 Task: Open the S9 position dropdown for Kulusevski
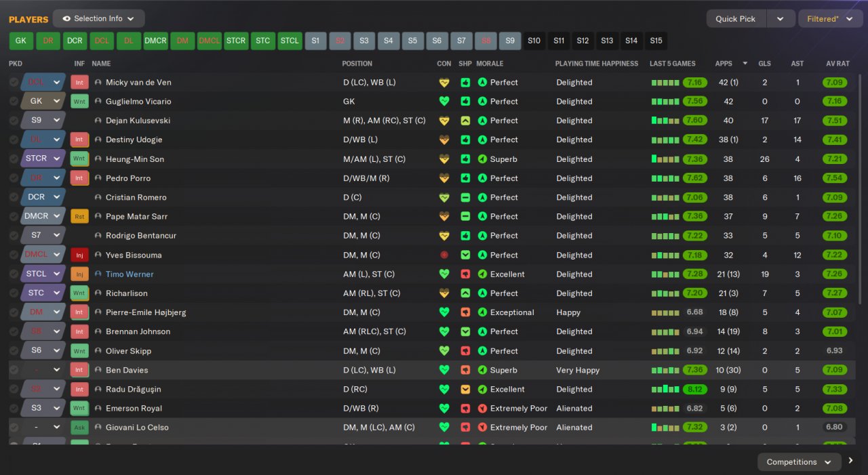point(43,121)
